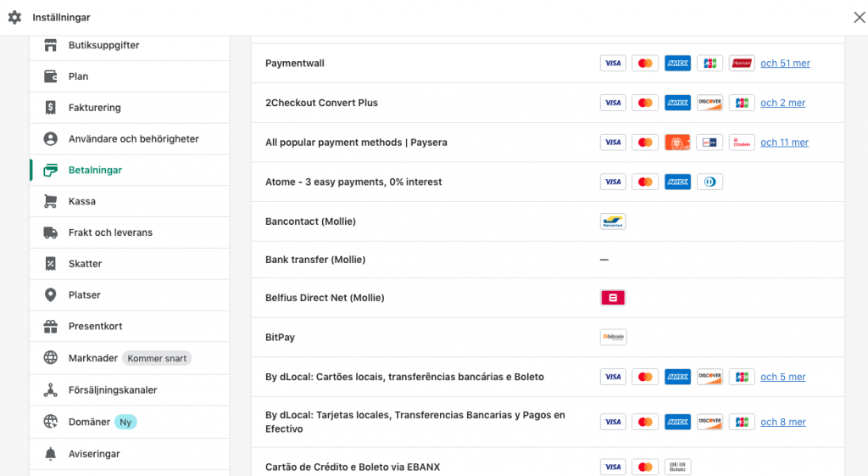Open Presentkort settings
868x476 pixels.
130,327
